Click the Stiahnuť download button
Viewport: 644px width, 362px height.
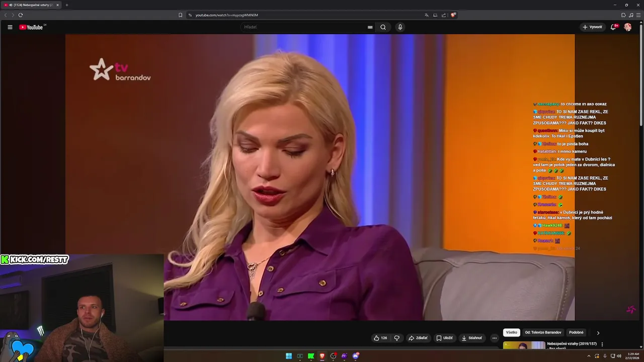tap(472, 338)
